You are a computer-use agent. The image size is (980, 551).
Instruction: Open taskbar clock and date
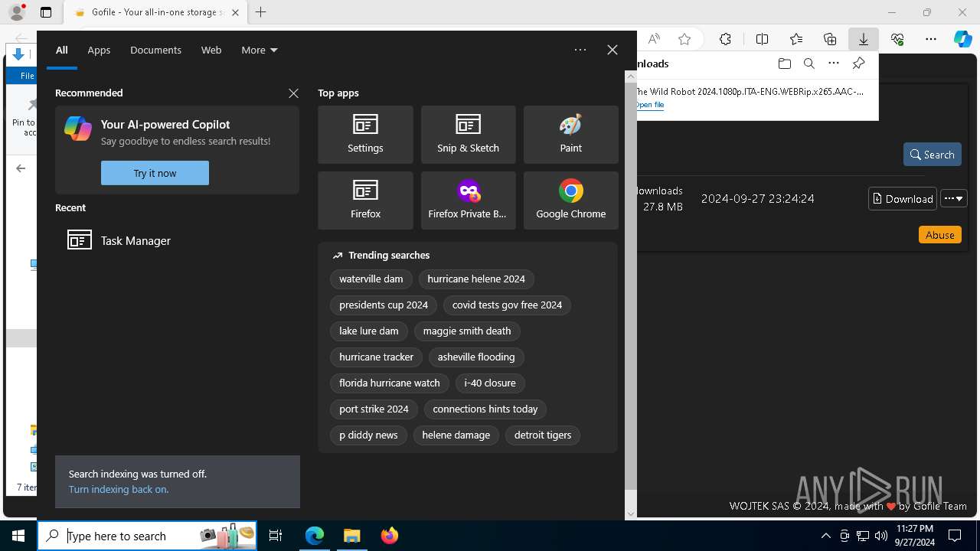tap(914, 536)
